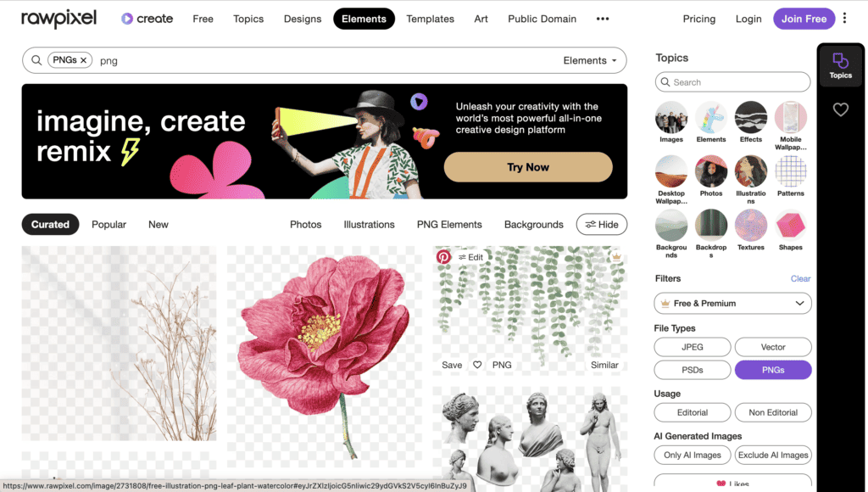Click Save on the hanging vine image

452,365
